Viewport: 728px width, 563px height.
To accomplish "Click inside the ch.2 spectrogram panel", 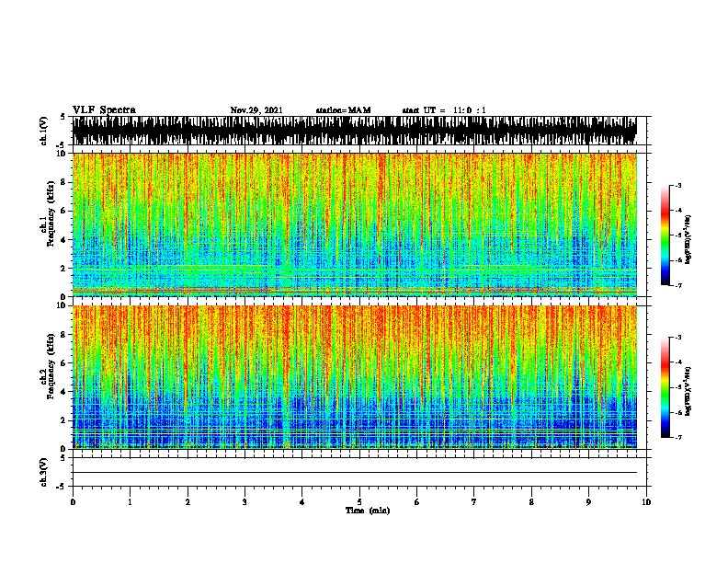I will (354, 377).
